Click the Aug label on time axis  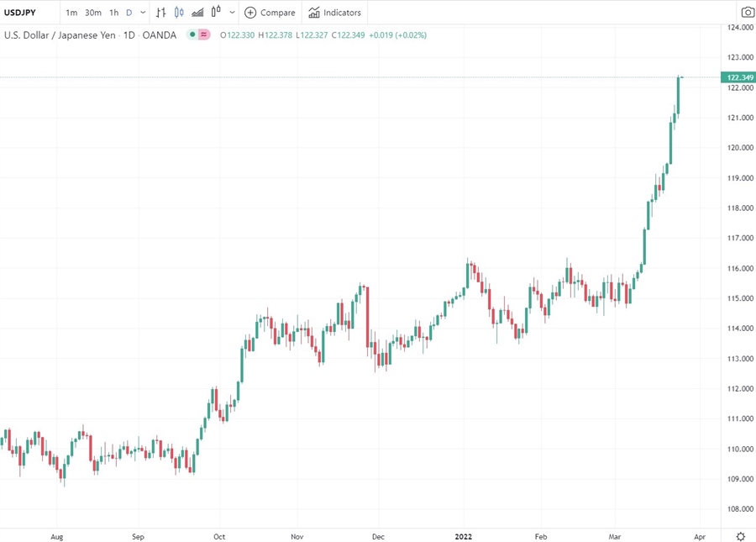click(x=57, y=537)
